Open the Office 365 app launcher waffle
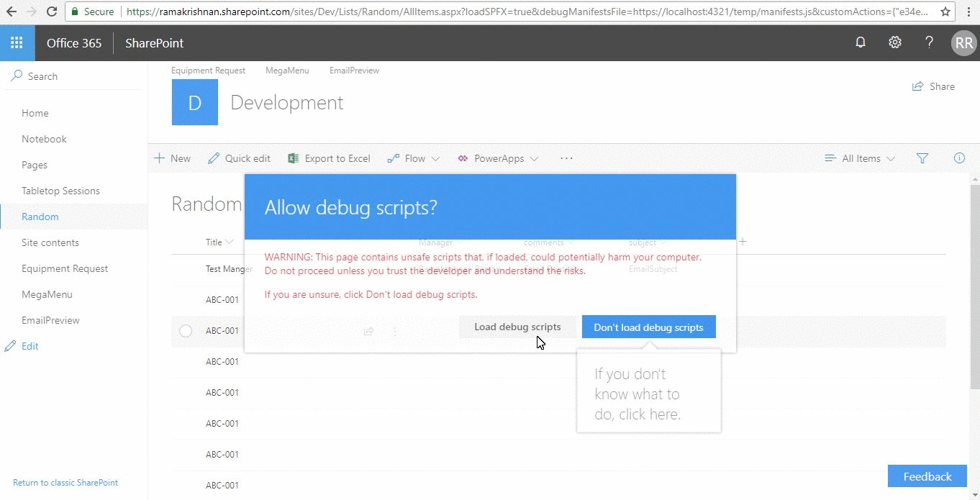 coord(17,43)
